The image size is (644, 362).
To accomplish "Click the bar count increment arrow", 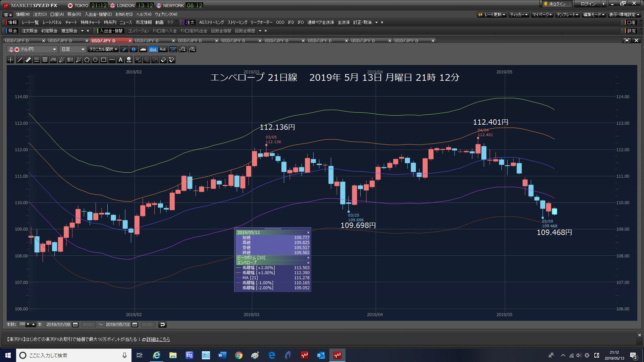I will (34, 324).
